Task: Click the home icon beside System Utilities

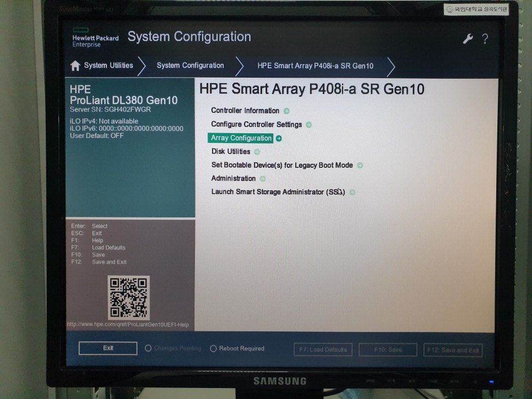Action: (x=75, y=65)
